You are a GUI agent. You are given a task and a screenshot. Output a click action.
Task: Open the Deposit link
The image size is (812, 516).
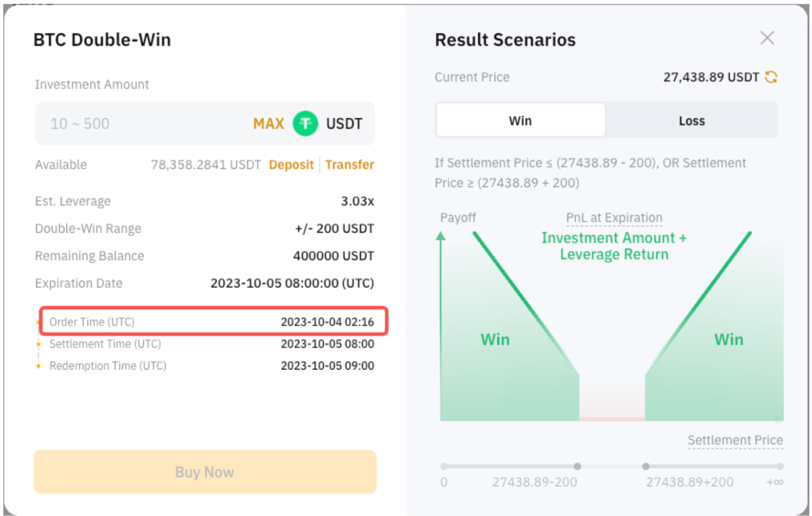pyautogui.click(x=291, y=165)
